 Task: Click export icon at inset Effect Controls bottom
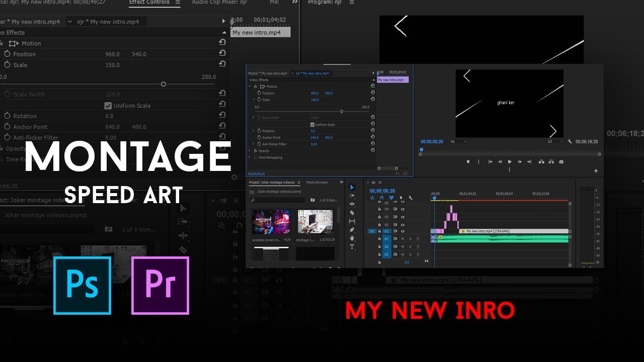pos(406,173)
